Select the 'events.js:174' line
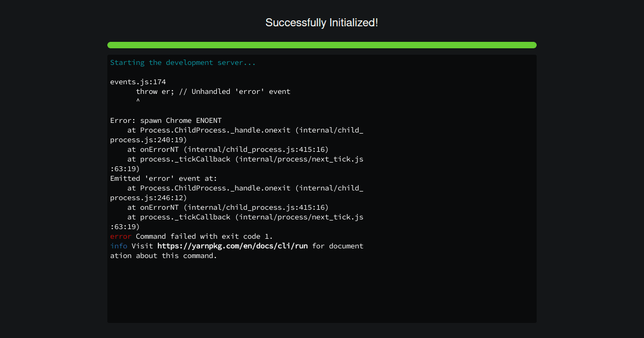Viewport: 644px width, 338px height. [x=137, y=82]
